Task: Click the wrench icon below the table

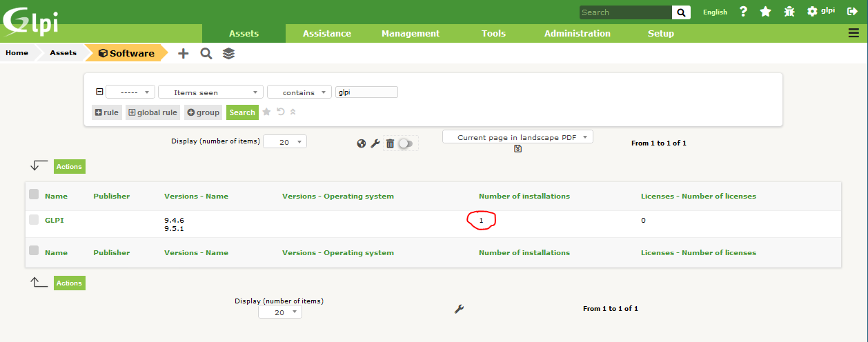Action: (x=459, y=310)
